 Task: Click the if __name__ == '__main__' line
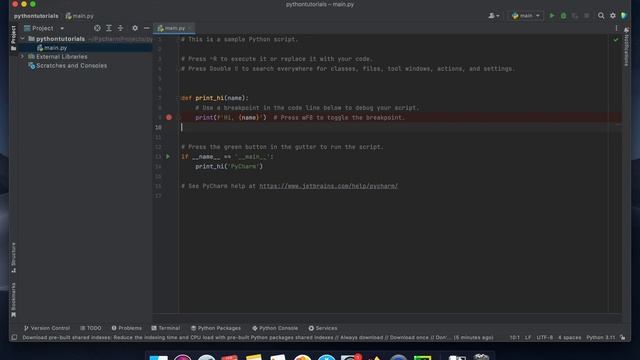pyautogui.click(x=227, y=157)
